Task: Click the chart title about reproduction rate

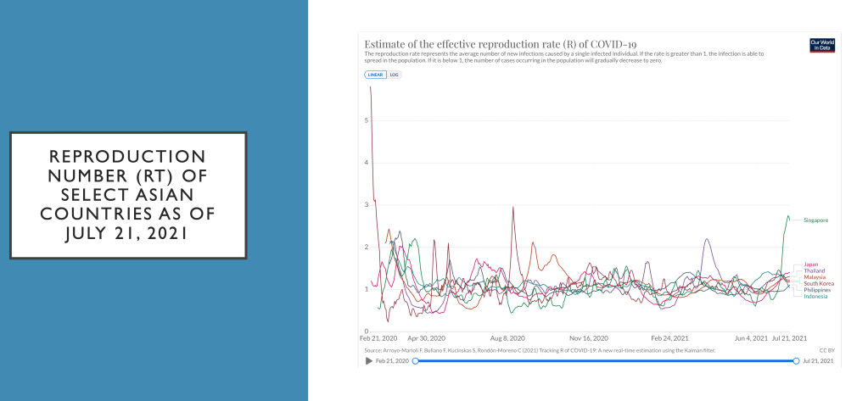Action: click(500, 44)
